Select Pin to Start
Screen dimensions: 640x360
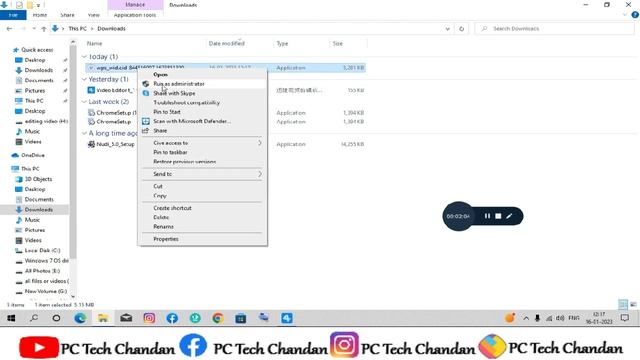coord(167,112)
